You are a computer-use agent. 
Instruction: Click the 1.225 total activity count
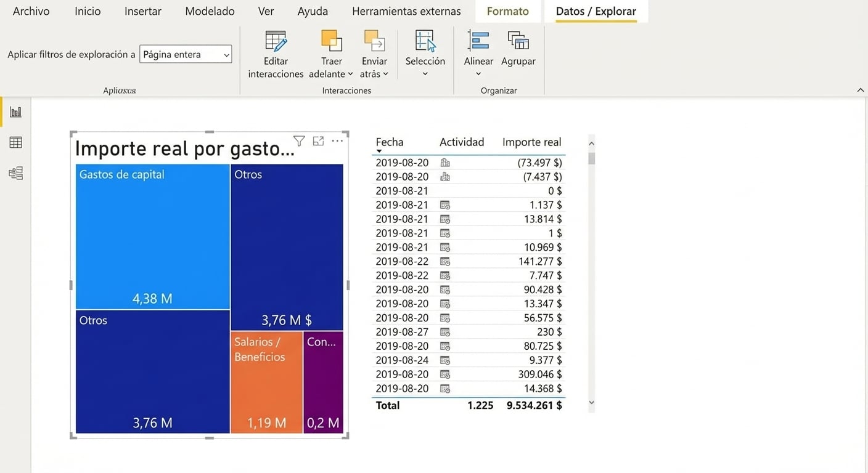coord(480,405)
